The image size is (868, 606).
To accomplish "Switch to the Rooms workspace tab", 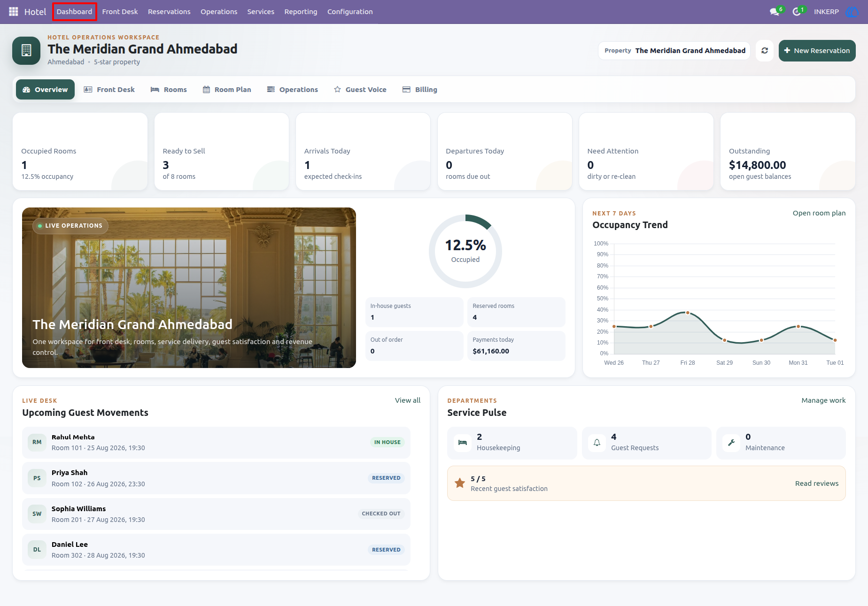I will point(169,90).
